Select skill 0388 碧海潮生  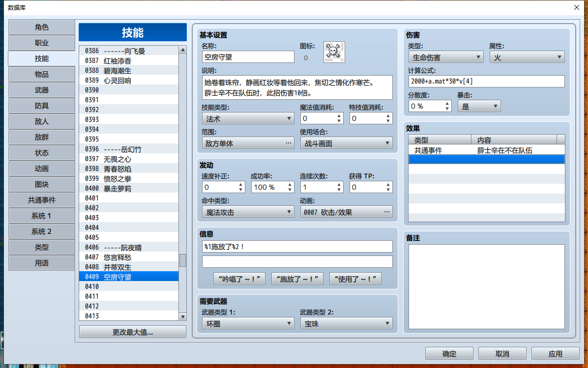[129, 70]
